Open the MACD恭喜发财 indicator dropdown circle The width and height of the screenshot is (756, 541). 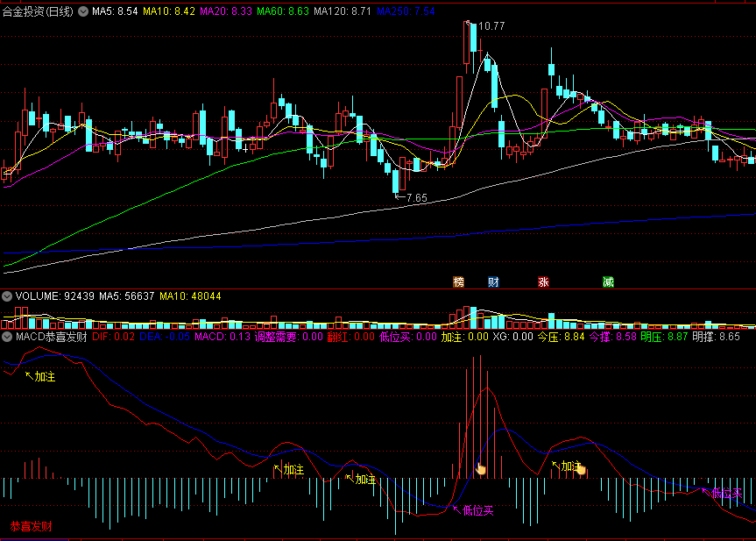click(x=7, y=337)
